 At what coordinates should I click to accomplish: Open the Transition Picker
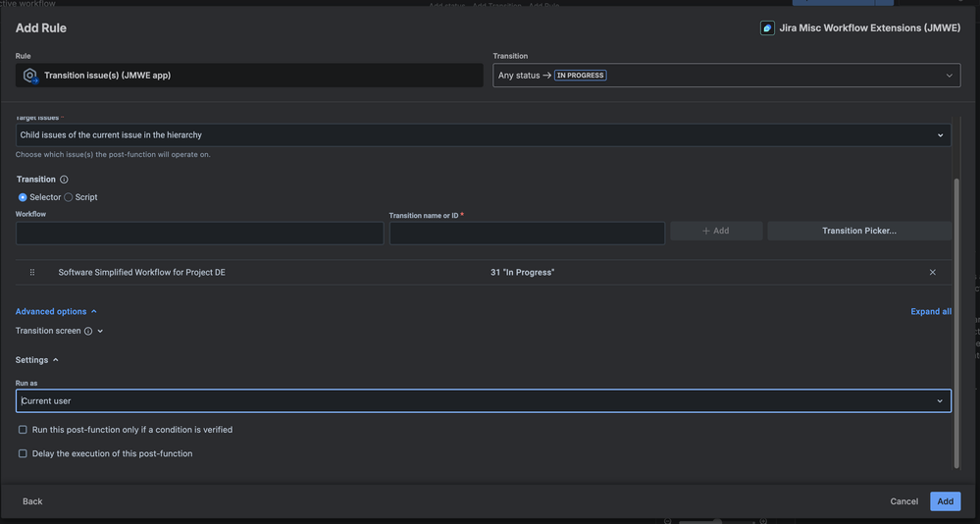coord(858,232)
